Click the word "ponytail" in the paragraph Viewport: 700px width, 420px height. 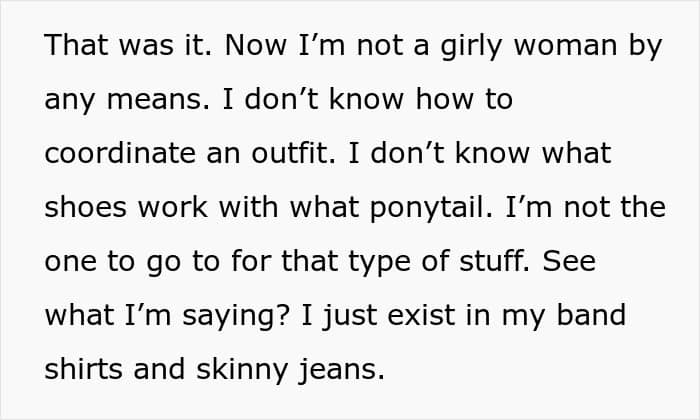pyautogui.click(x=431, y=208)
